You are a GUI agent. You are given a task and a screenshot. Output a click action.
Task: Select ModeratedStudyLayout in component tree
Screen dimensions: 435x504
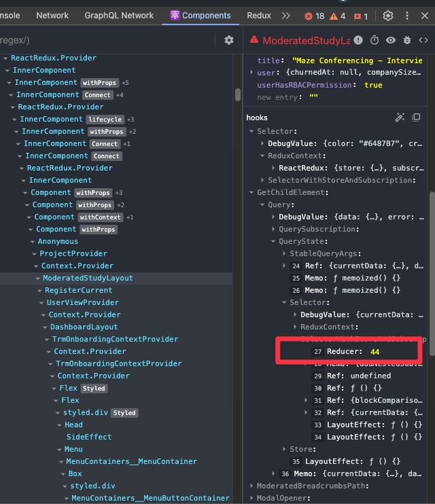coord(88,278)
